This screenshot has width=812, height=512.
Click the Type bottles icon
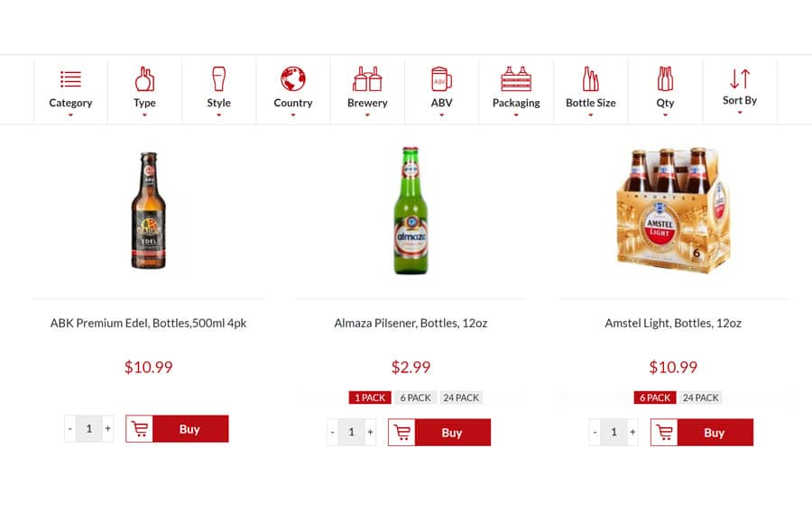[144, 78]
